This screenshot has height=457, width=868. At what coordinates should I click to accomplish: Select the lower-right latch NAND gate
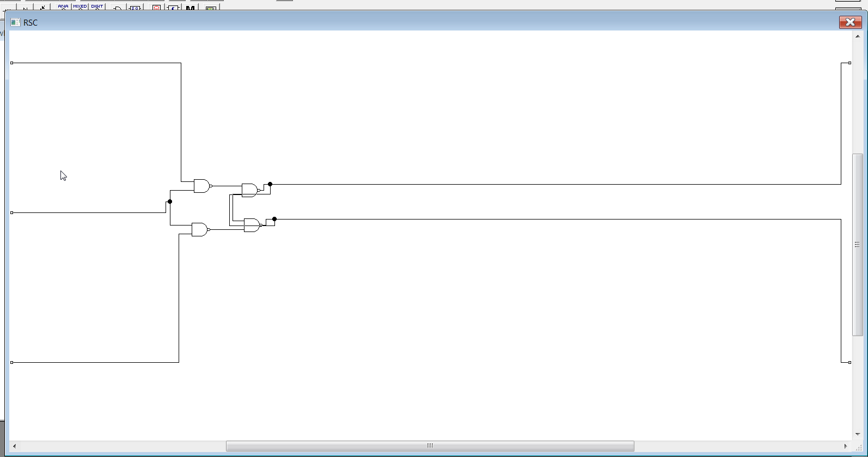(x=253, y=225)
